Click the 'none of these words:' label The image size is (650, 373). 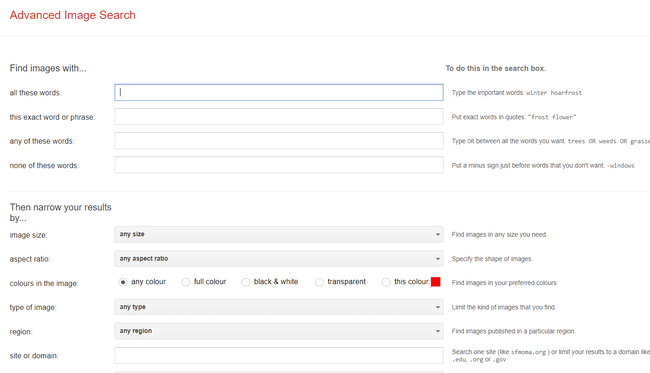[x=44, y=165]
